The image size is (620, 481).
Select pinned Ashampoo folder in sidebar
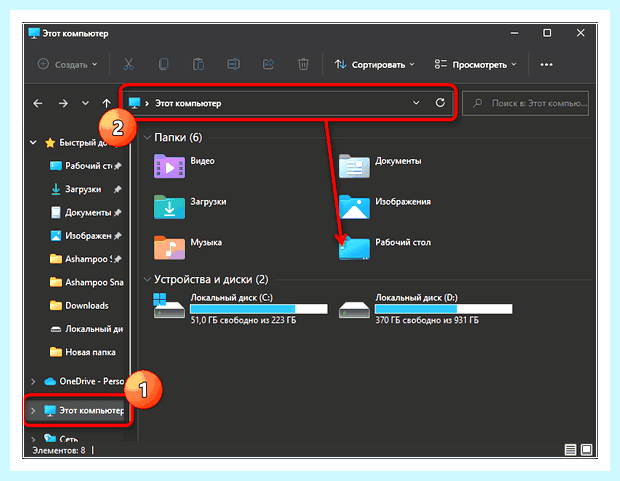[85, 259]
